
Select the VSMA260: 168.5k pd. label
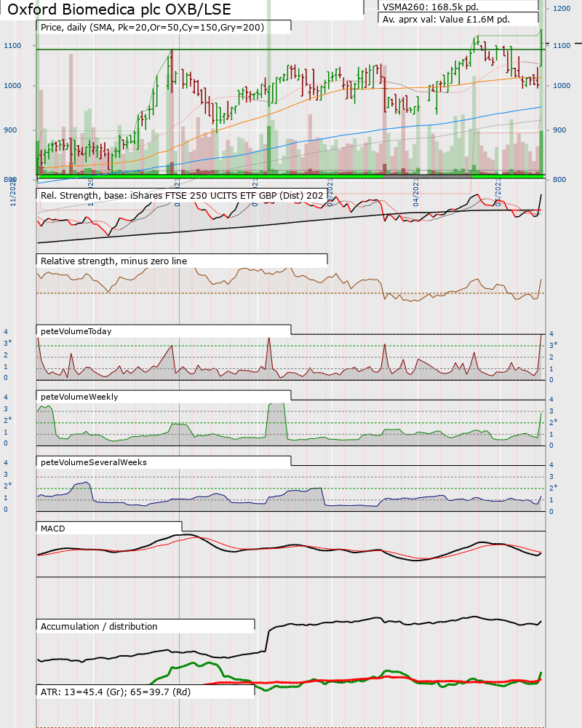430,7
